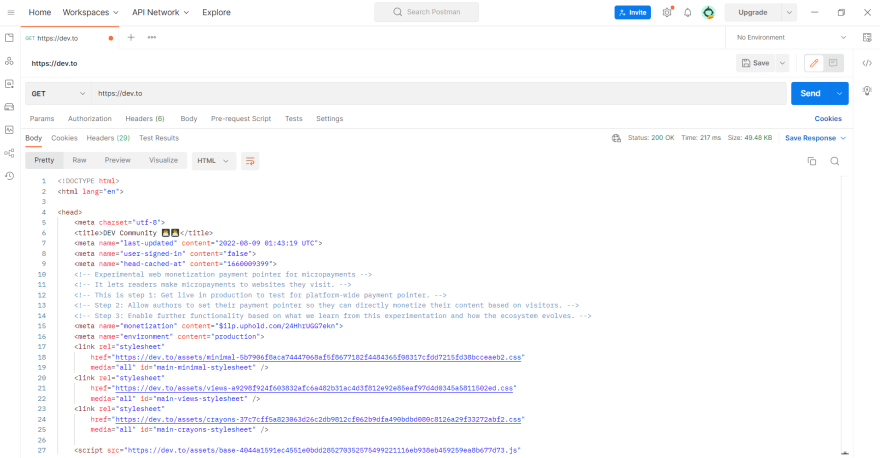Click the Search Postman field

[x=427, y=12]
